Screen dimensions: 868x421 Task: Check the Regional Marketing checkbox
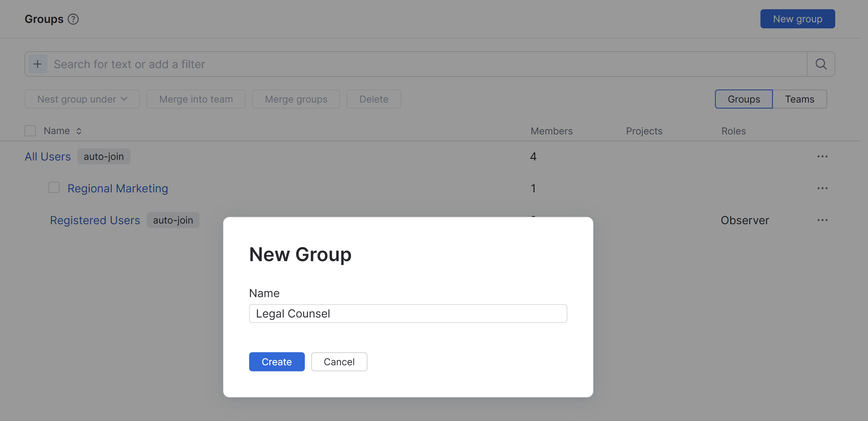[53, 187]
